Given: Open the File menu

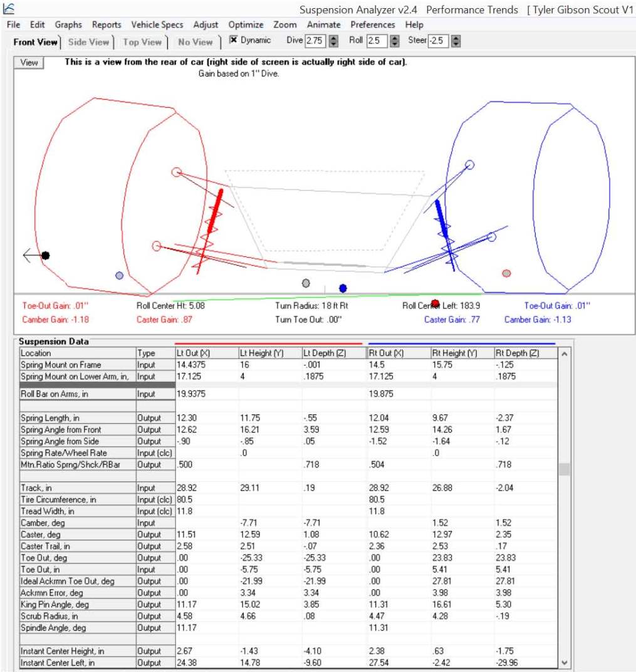Looking at the screenshot, I should point(13,24).
